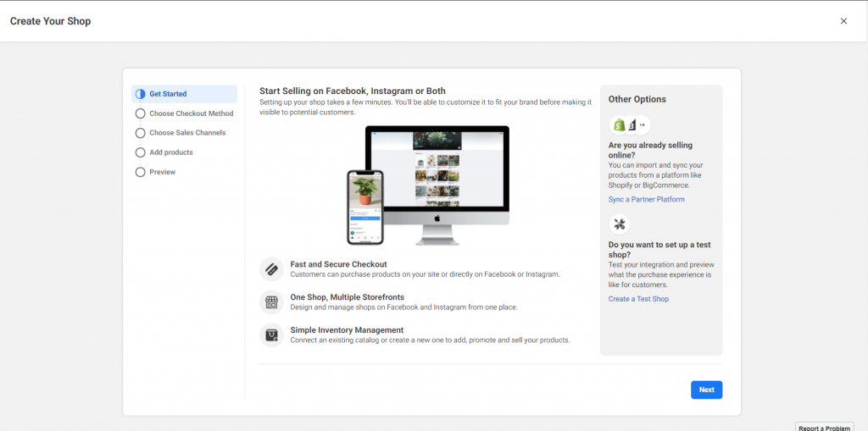Image resolution: width=868 pixels, height=431 pixels.
Task: Click the Are you already selling online heading
Action: pos(650,150)
